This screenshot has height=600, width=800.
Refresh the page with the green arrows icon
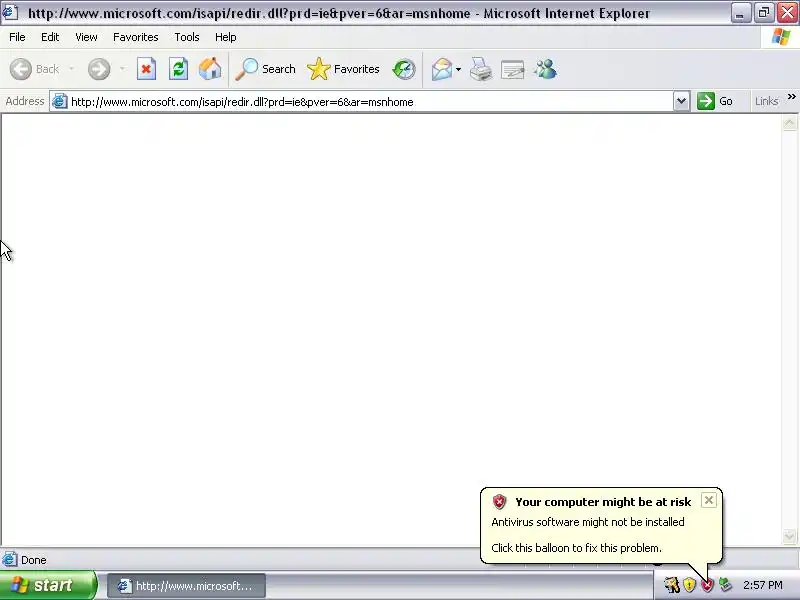coord(179,69)
